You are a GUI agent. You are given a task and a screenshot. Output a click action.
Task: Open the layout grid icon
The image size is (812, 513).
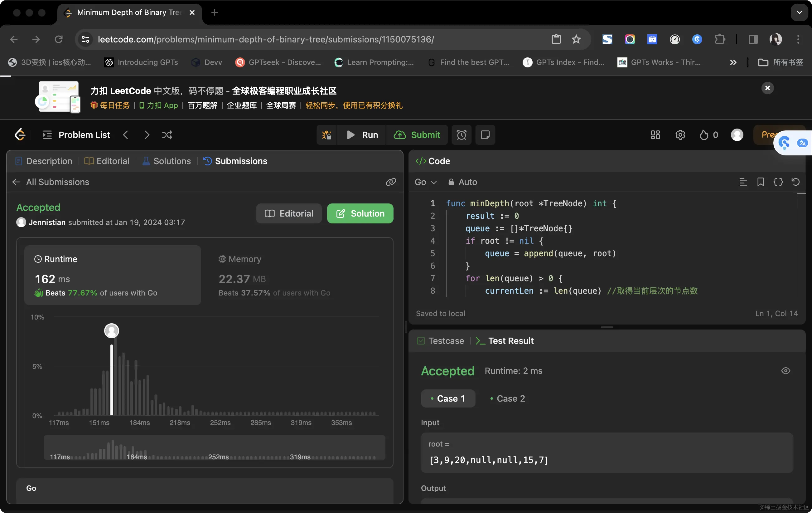point(655,135)
